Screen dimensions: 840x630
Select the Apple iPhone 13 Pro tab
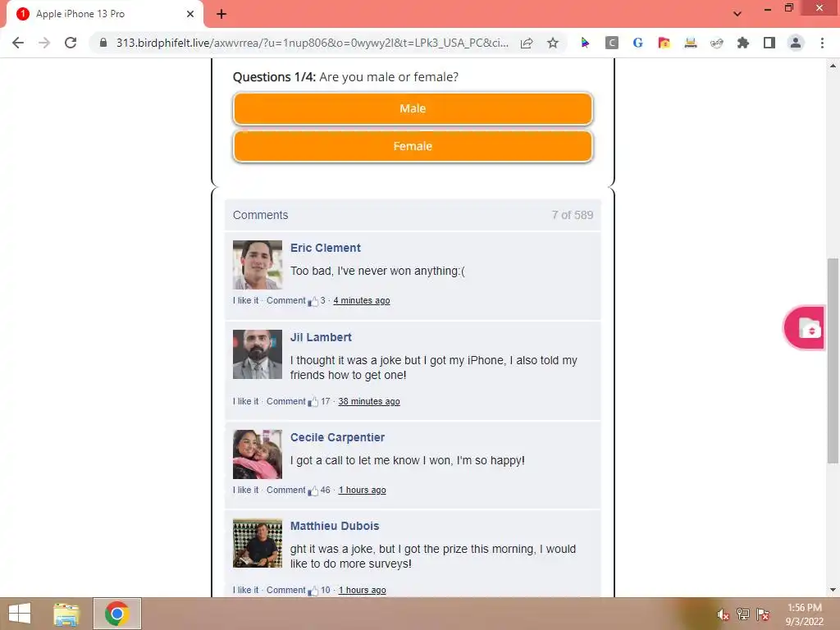click(104, 14)
